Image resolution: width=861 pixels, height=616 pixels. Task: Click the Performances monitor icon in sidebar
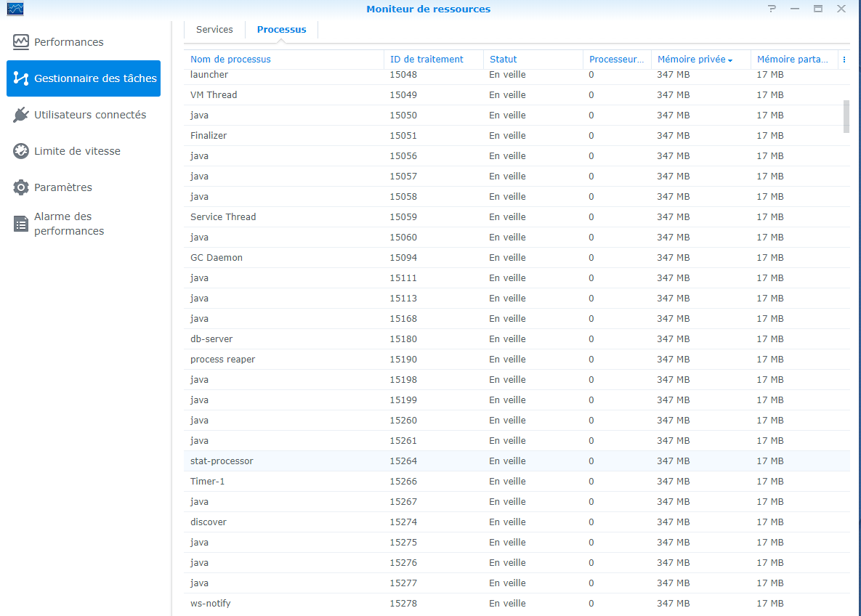(21, 42)
